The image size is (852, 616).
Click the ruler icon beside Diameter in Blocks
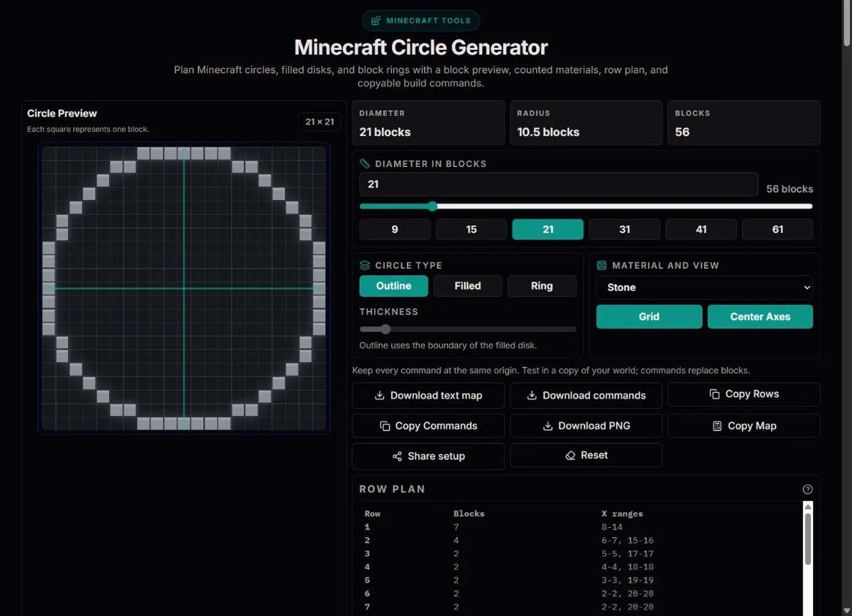(x=365, y=163)
